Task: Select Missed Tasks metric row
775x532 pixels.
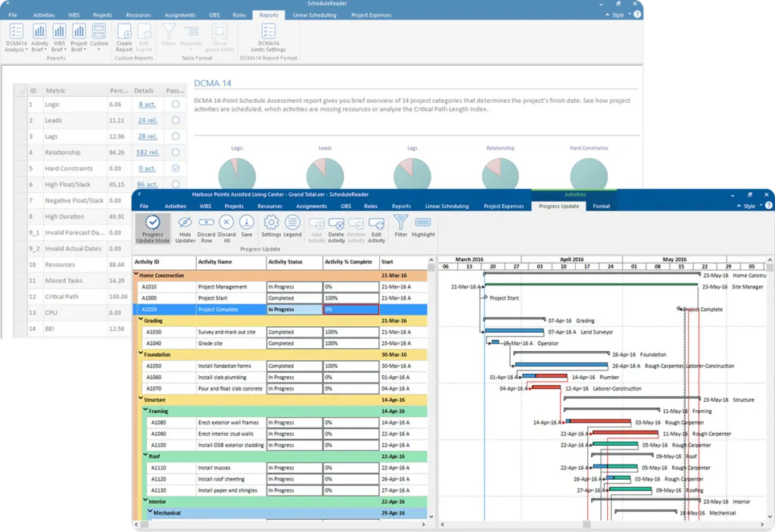Action: (101, 280)
